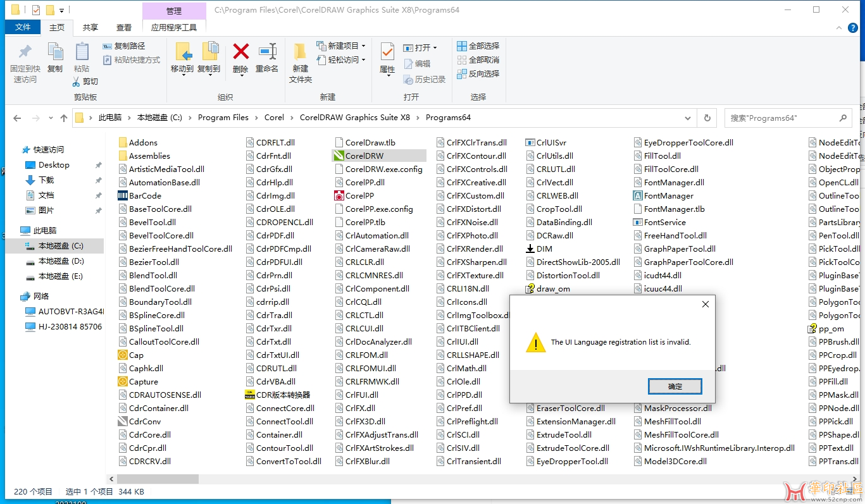Open the address bar history dropdown
Image resolution: width=865 pixels, height=504 pixels.
pos(688,118)
